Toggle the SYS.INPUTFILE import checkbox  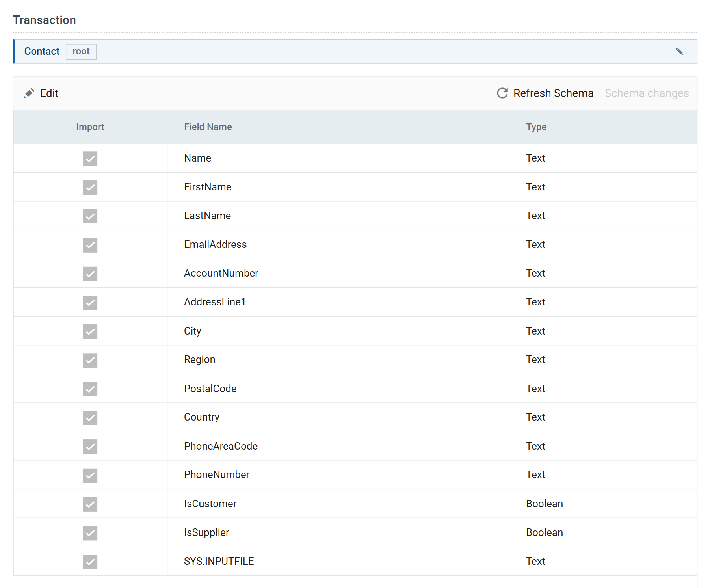90,561
